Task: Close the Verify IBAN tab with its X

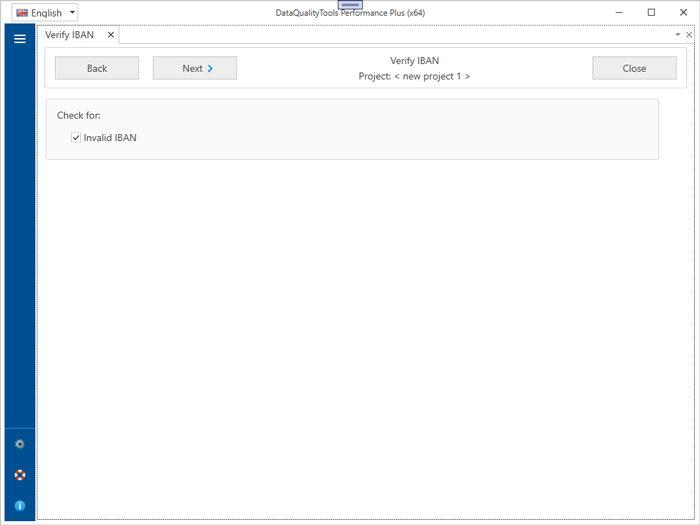Action: pos(111,35)
